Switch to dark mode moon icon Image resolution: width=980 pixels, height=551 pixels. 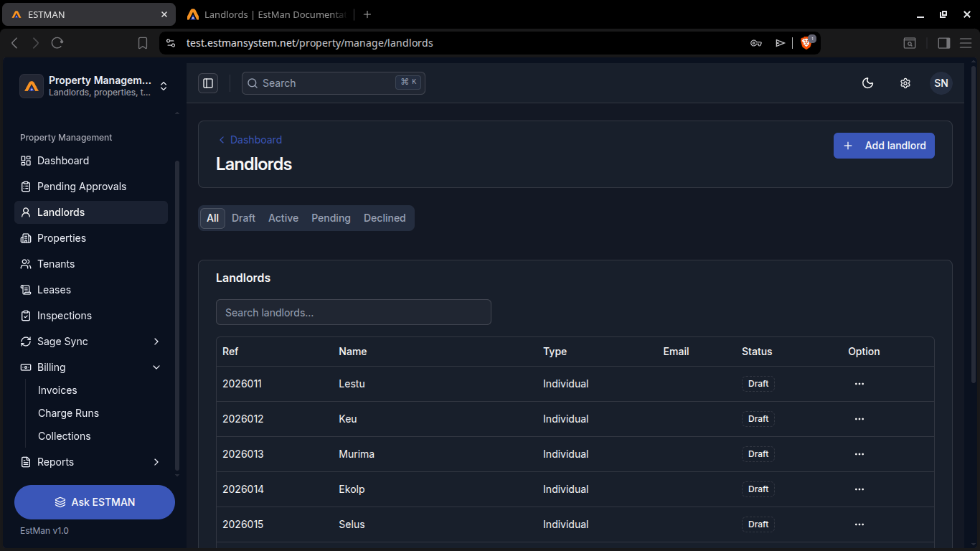point(867,83)
